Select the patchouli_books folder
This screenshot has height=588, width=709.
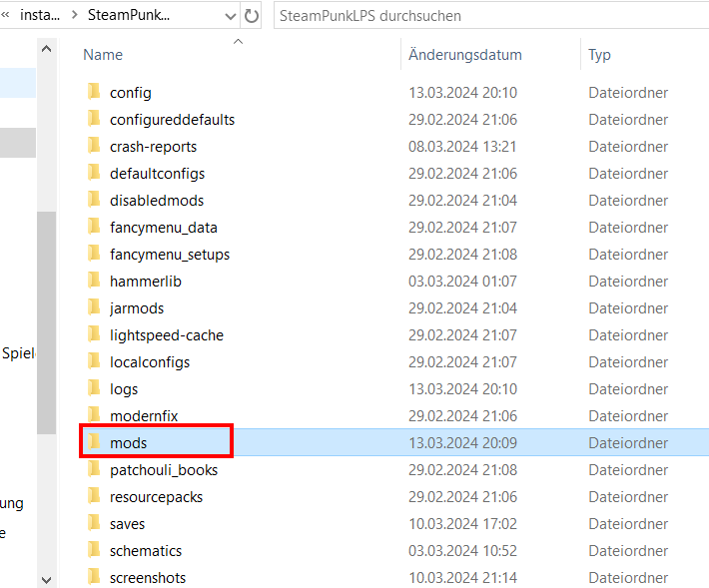click(x=163, y=469)
